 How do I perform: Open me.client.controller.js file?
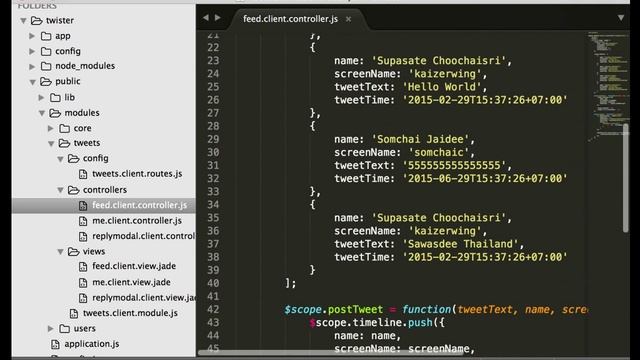coord(137,221)
